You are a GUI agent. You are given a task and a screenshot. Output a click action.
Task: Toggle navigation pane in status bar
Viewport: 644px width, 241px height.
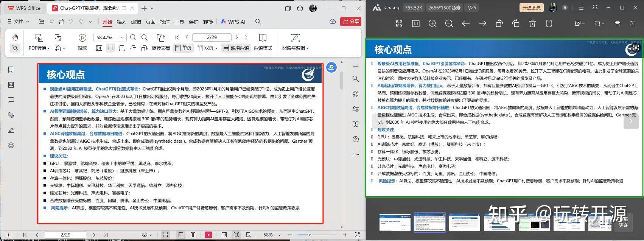click(9, 235)
